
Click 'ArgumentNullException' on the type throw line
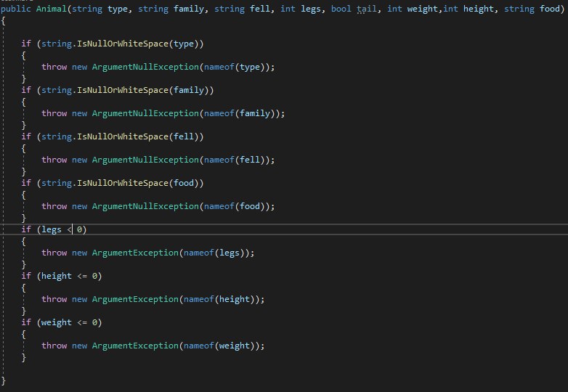tap(145, 67)
